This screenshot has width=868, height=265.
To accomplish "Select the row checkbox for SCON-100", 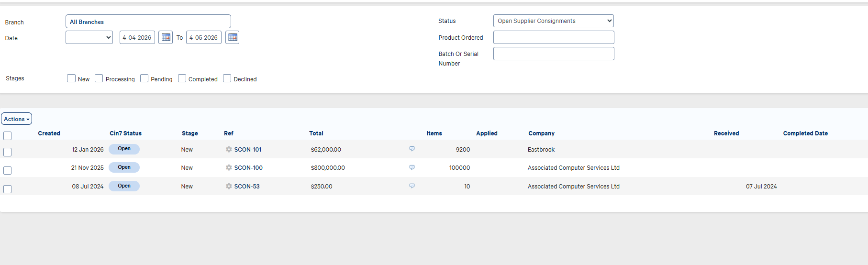I will (x=8, y=170).
